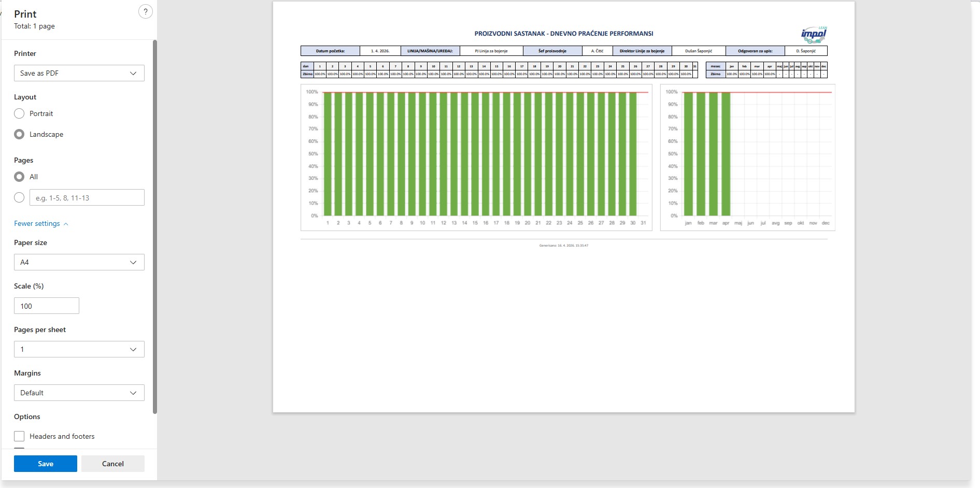The width and height of the screenshot is (980, 488).
Task: Click the print settings vertical scrollbar
Action: pyautogui.click(x=155, y=227)
